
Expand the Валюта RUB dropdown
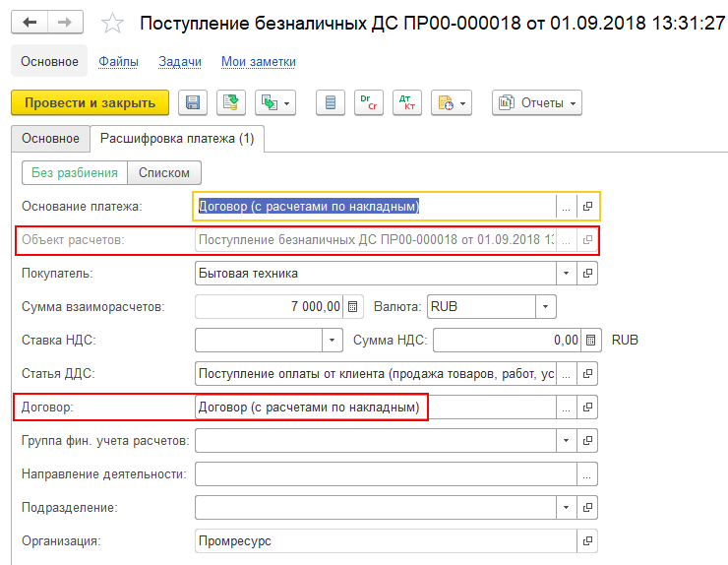click(546, 307)
